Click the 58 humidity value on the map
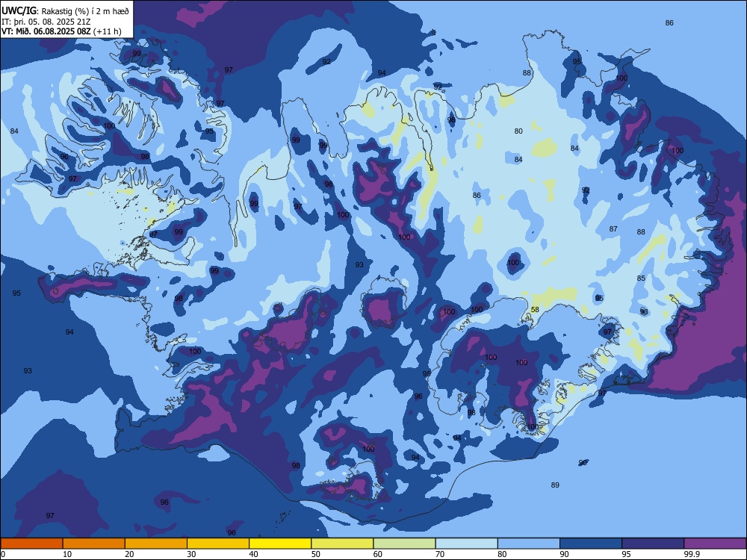The height and width of the screenshot is (560, 747). click(535, 310)
